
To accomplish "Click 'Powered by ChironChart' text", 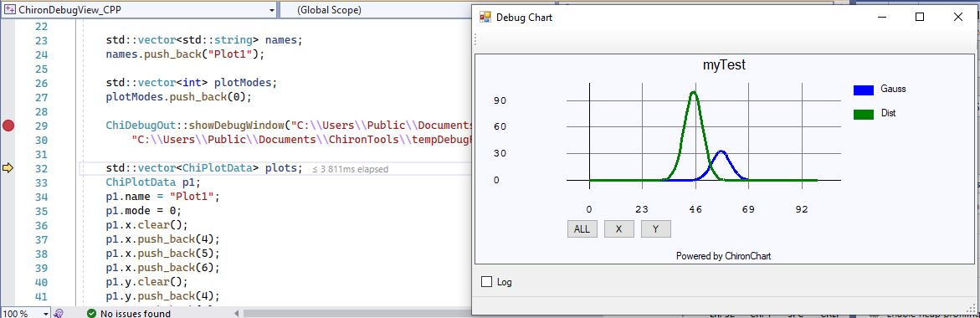I will click(x=723, y=256).
